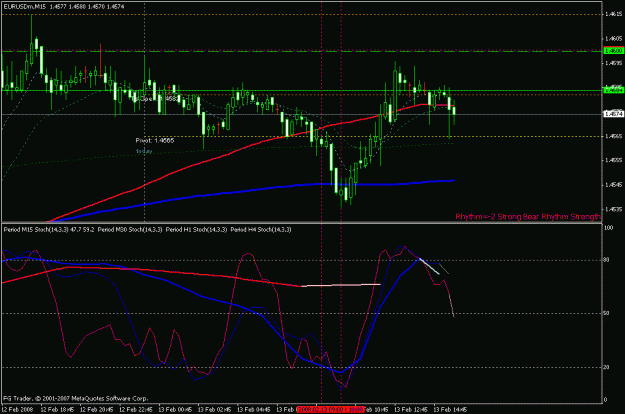
Task: Click the '13 Feb 04:45' time axis label
Action: coord(254,410)
